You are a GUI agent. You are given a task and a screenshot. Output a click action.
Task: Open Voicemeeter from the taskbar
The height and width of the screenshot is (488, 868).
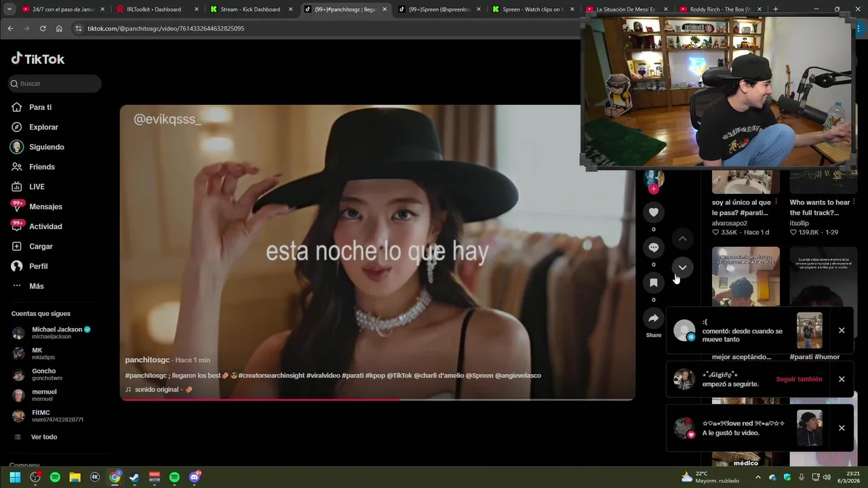pyautogui.click(x=155, y=477)
